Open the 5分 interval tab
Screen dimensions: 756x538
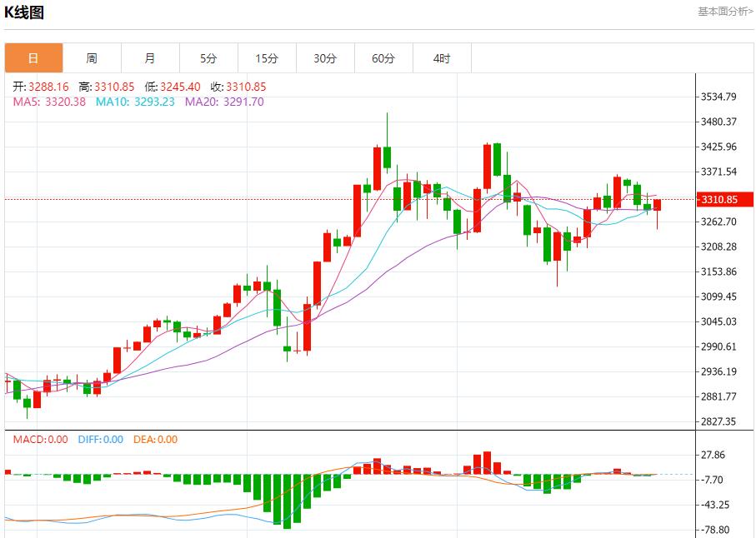[x=208, y=58]
